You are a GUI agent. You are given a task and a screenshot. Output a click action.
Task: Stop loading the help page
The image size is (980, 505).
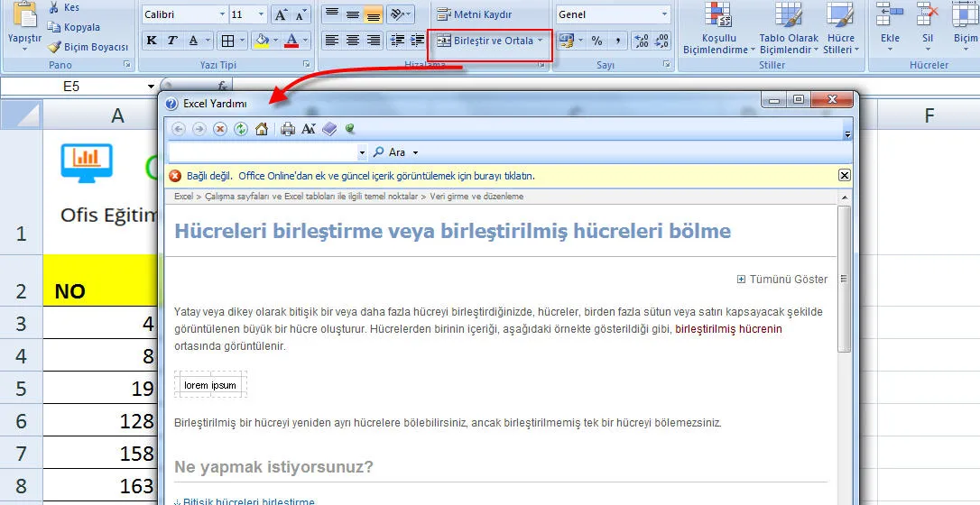(220, 129)
